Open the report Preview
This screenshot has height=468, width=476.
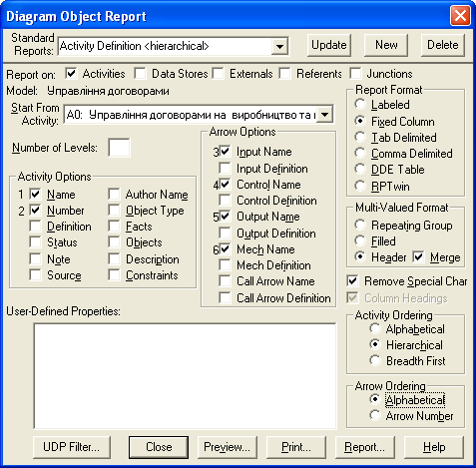tap(228, 447)
